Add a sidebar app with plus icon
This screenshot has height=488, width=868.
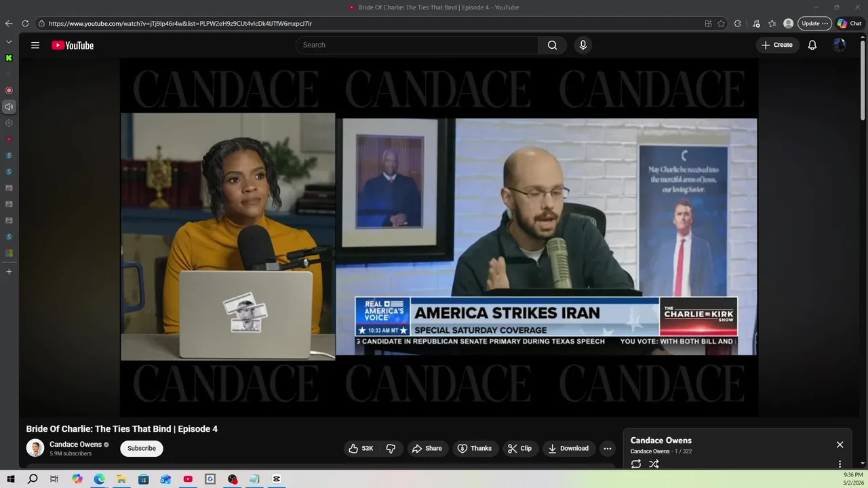pyautogui.click(x=9, y=271)
